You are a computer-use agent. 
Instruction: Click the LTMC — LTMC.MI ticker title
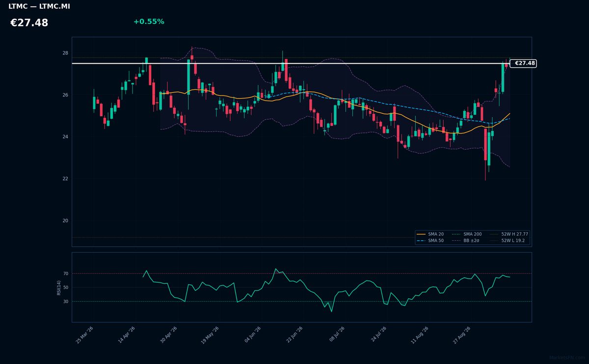pos(39,6)
